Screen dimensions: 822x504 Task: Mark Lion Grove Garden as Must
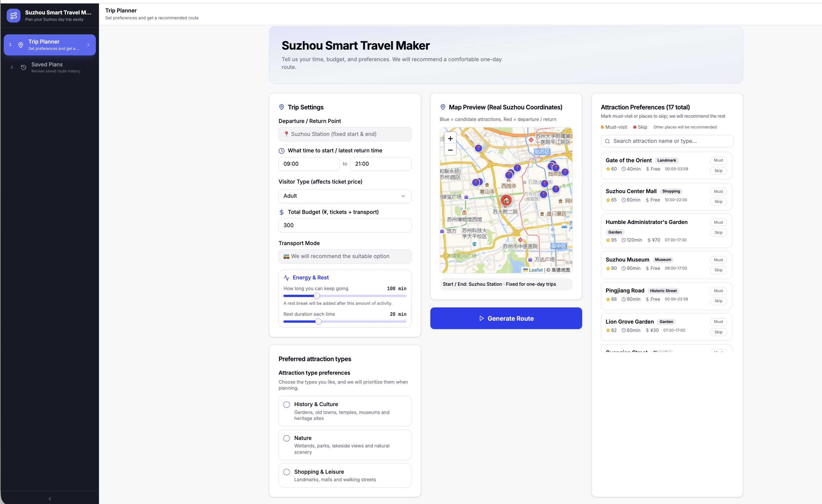coord(718,322)
